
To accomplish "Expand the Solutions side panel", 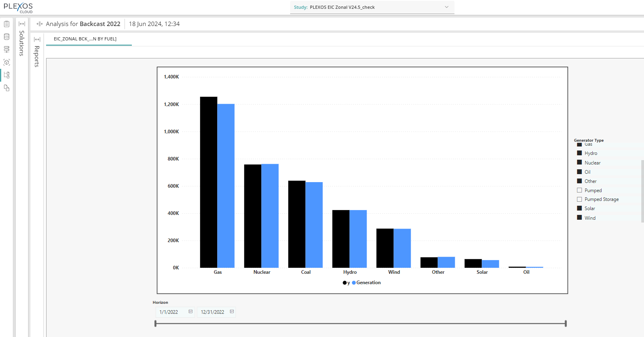I will pos(22,24).
